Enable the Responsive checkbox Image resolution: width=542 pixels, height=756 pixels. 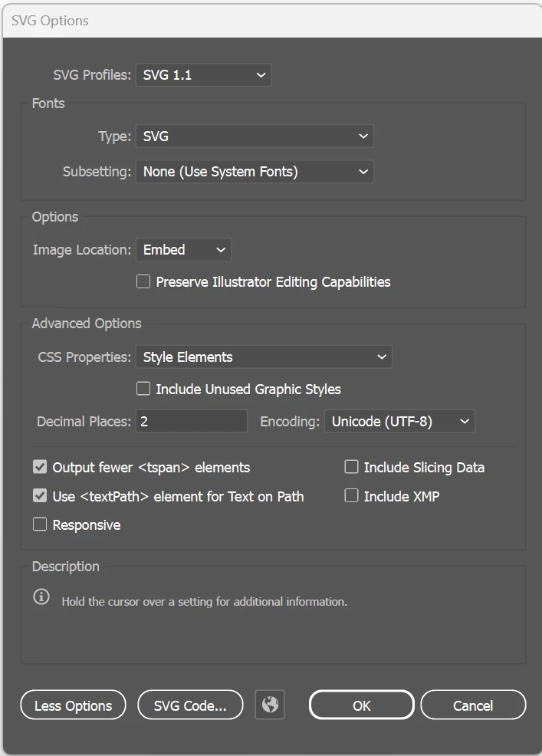40,525
